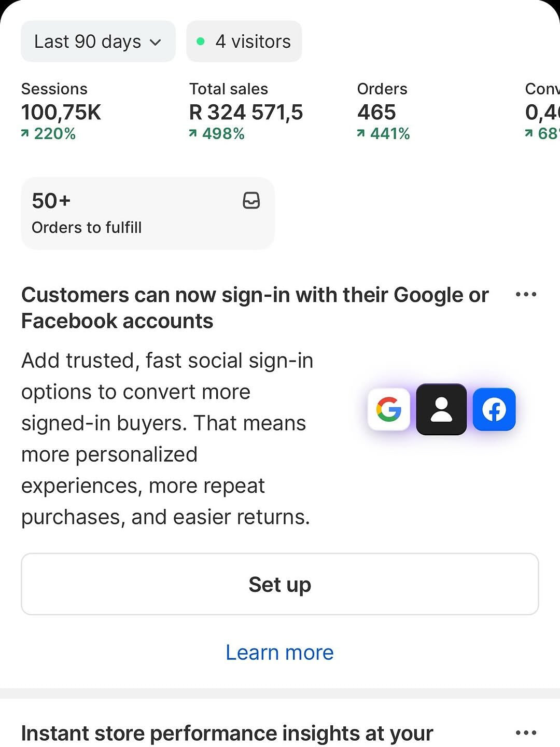560x747 pixels.
Task: Follow the Learn more link
Action: [x=279, y=652]
